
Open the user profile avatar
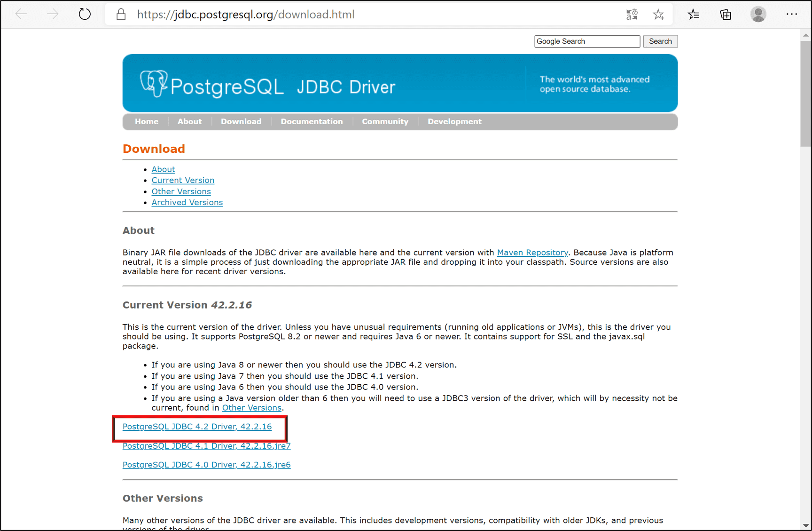(x=758, y=14)
